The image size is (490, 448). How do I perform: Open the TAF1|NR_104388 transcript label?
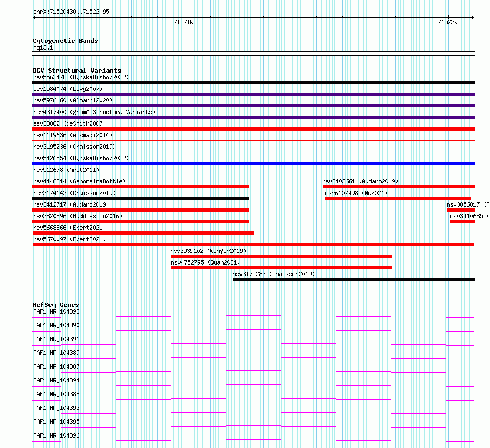point(56,394)
